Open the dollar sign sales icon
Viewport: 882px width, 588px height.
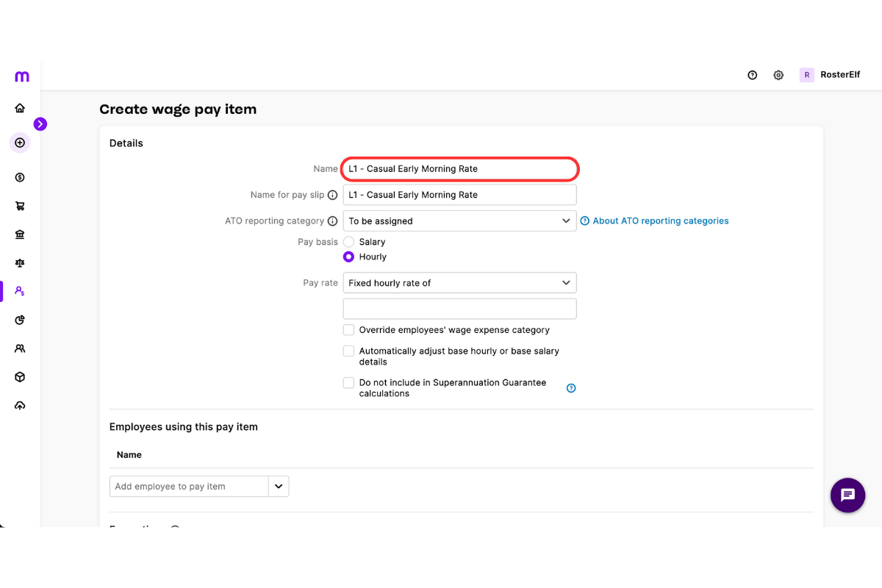[20, 177]
